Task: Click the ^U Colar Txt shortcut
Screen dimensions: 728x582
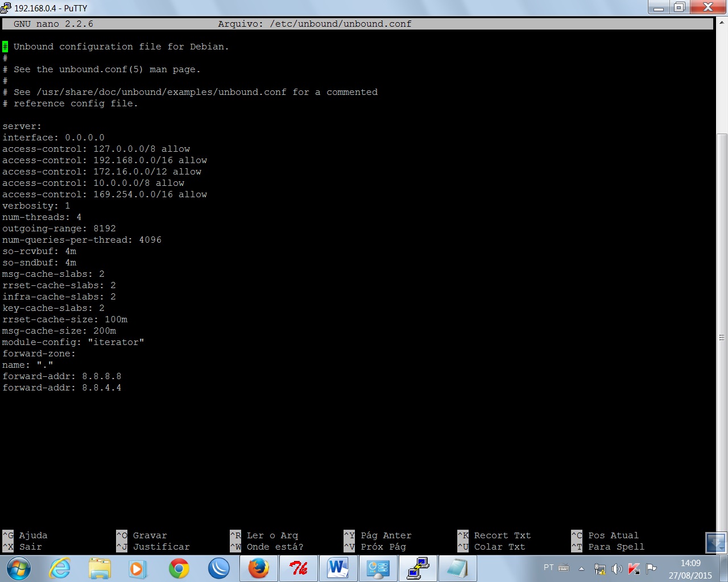Action: click(491, 547)
